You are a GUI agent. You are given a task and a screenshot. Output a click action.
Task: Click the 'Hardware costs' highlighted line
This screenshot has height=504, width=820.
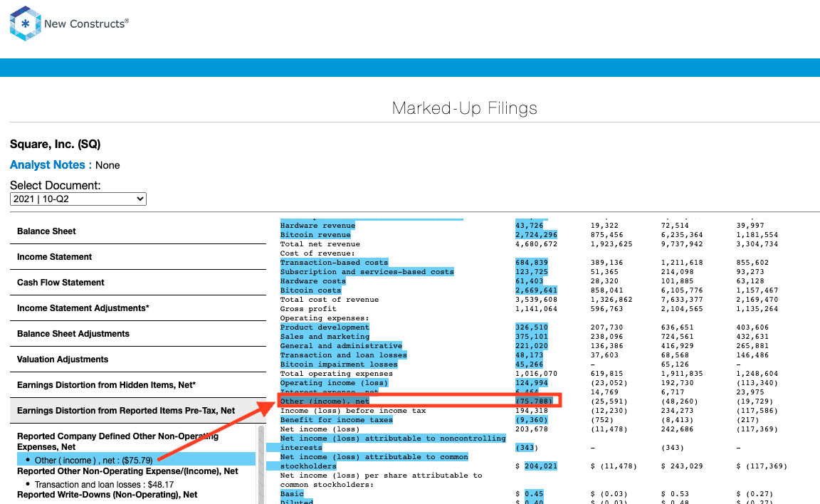click(312, 281)
